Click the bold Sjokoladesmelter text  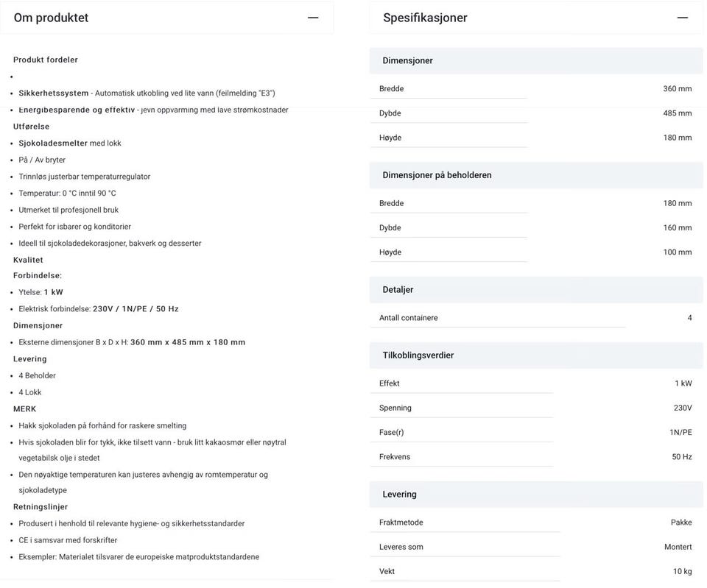(x=53, y=144)
